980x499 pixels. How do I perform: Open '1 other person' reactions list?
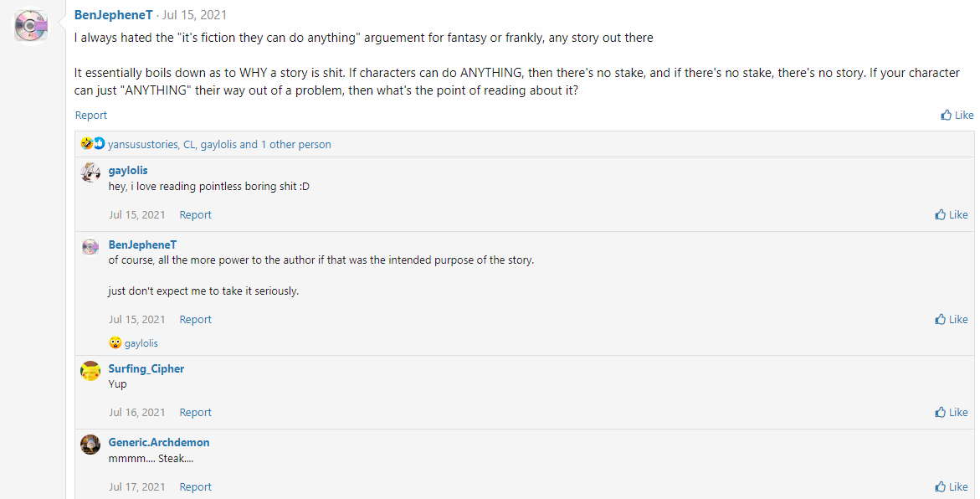(295, 145)
